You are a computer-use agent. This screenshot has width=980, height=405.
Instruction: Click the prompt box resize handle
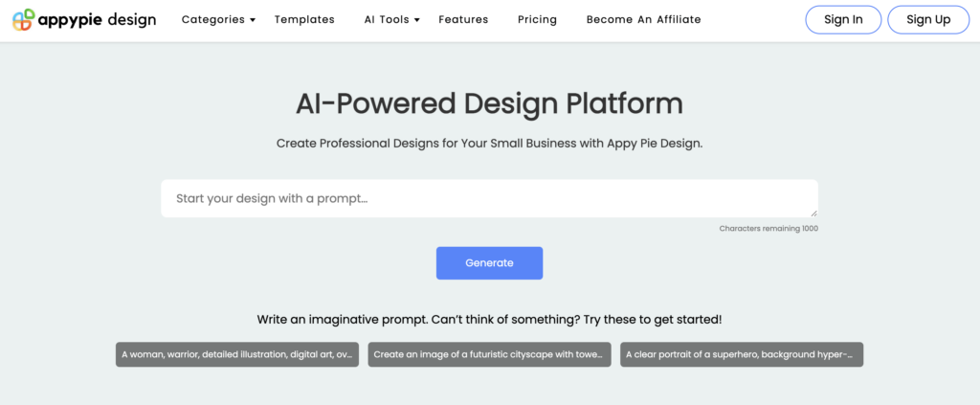(x=814, y=214)
